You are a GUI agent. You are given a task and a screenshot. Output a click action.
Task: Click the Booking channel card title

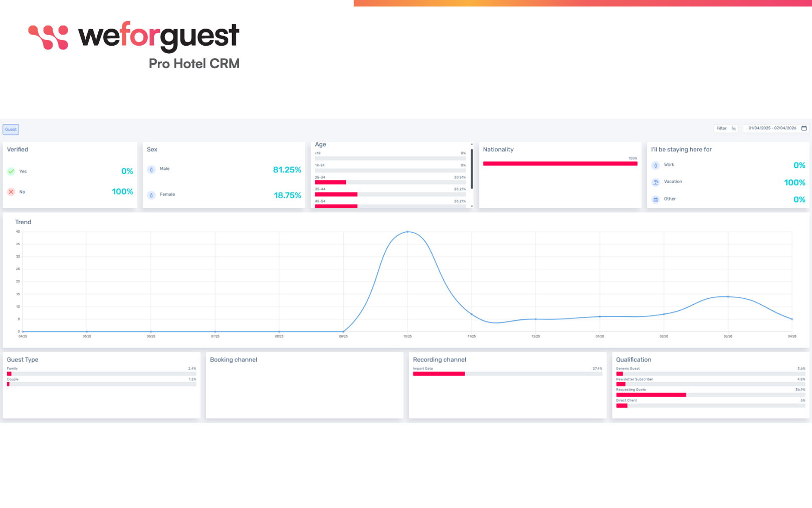pos(234,360)
